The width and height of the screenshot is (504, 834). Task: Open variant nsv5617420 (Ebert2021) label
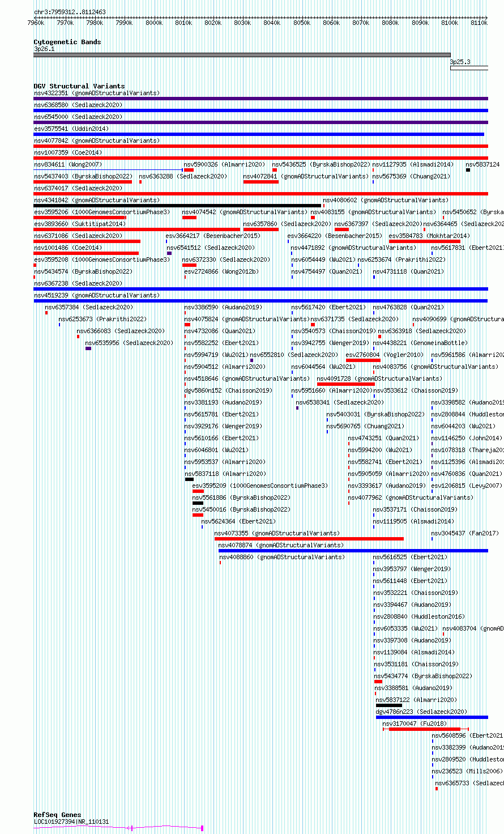tap(328, 307)
